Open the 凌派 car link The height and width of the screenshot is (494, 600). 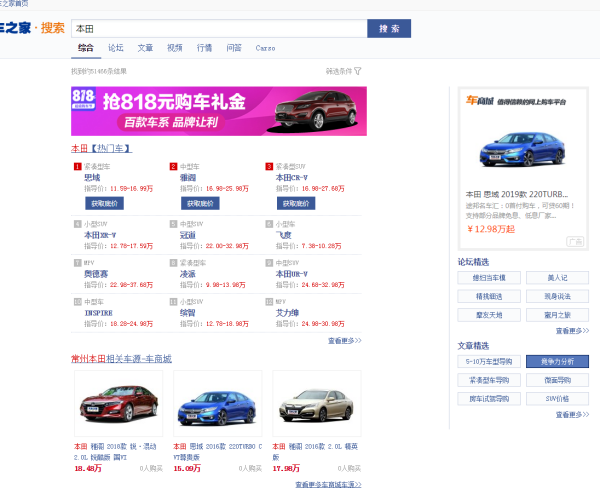tap(188, 274)
